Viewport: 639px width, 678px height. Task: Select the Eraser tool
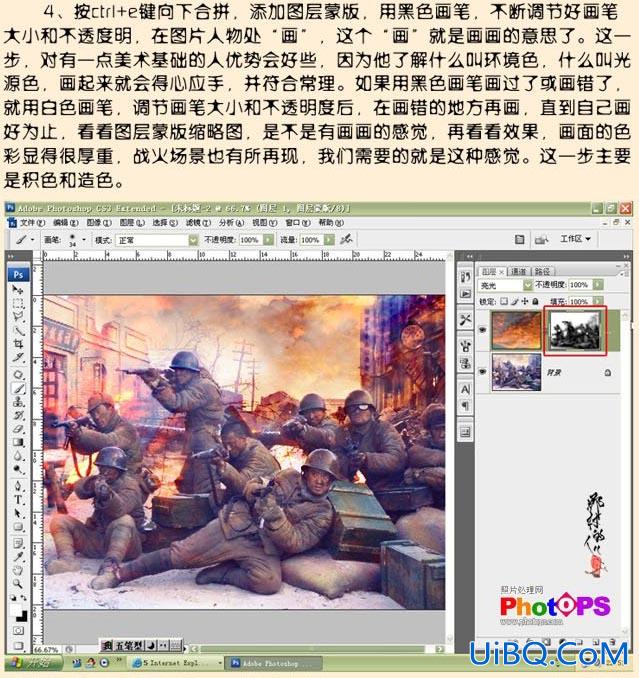(x=18, y=429)
